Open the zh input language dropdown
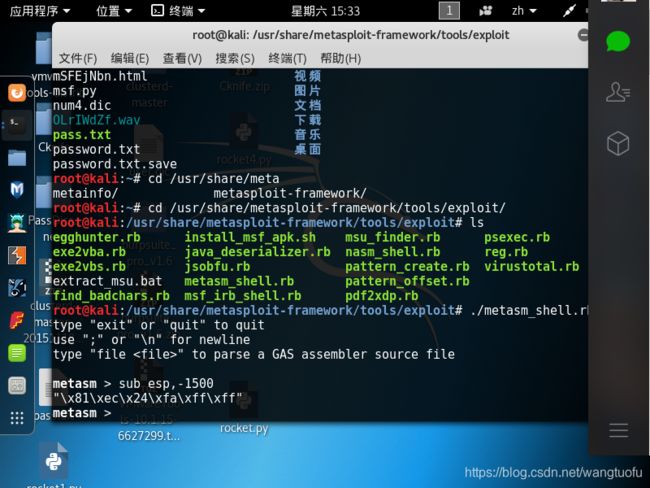Viewport: 650px width, 488px height. [x=524, y=11]
